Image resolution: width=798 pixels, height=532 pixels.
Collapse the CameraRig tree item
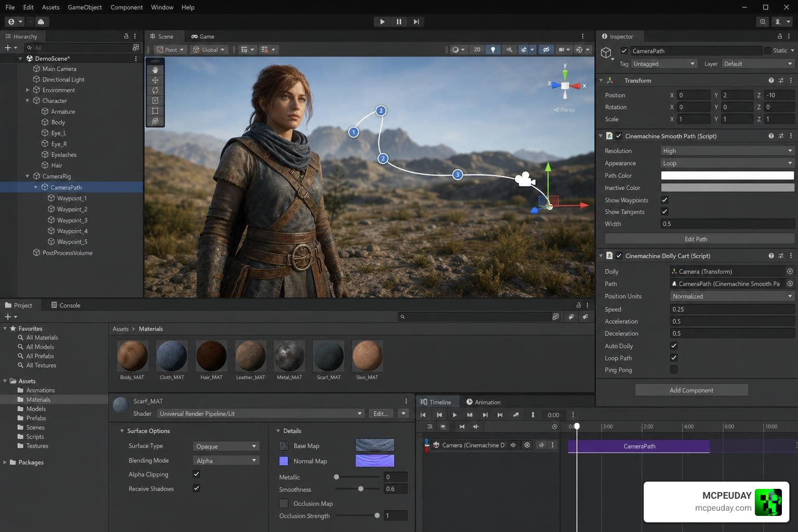pyautogui.click(x=28, y=177)
